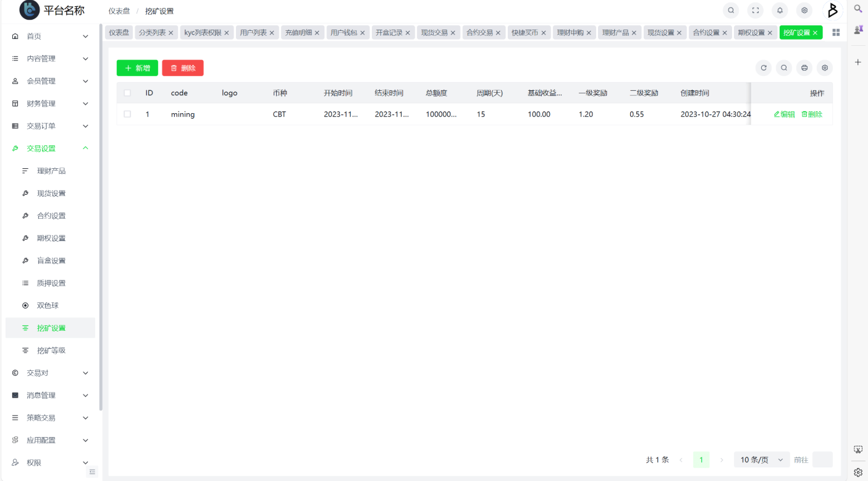The height and width of the screenshot is (481, 868).
Task: Click the print table icon
Action: pos(804,68)
